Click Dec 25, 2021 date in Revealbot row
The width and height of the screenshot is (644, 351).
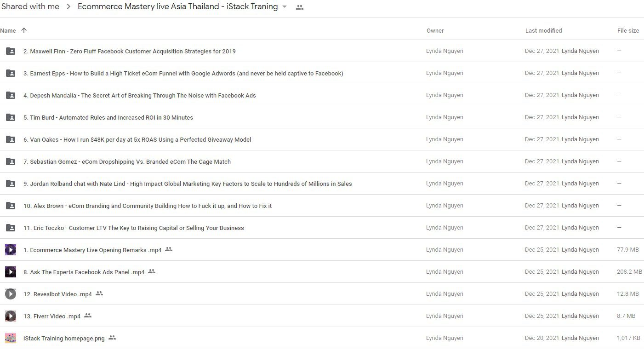542,294
